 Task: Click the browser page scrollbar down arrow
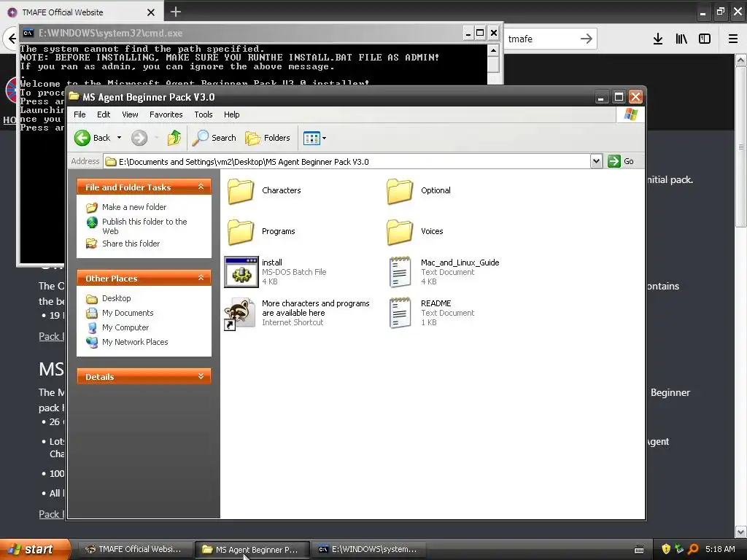point(741,532)
